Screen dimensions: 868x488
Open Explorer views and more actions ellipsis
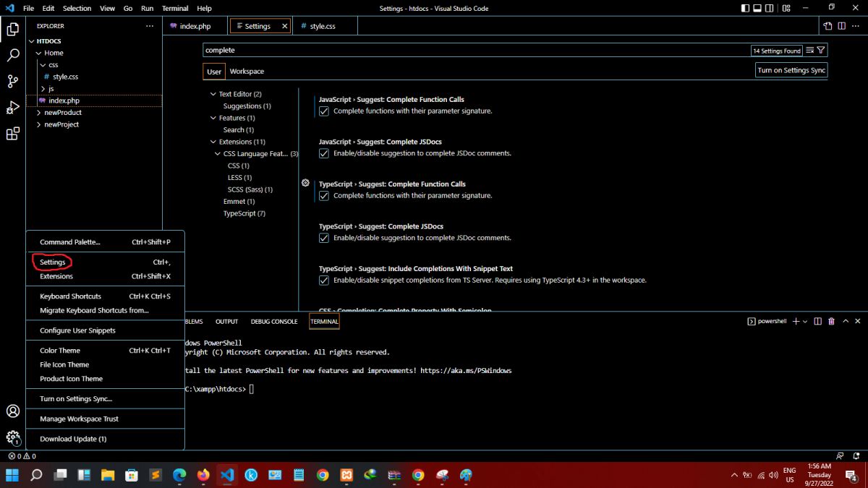150,26
